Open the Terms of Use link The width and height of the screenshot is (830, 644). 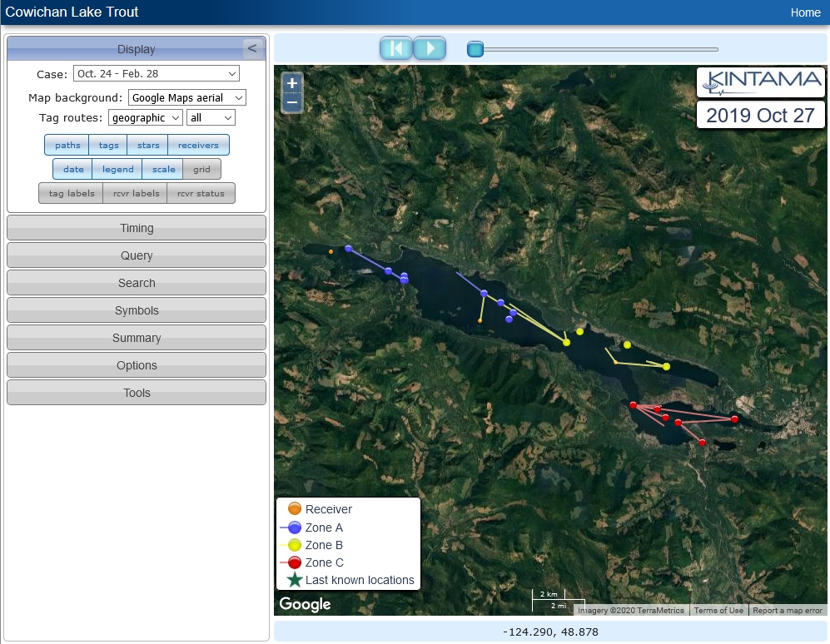point(718,611)
